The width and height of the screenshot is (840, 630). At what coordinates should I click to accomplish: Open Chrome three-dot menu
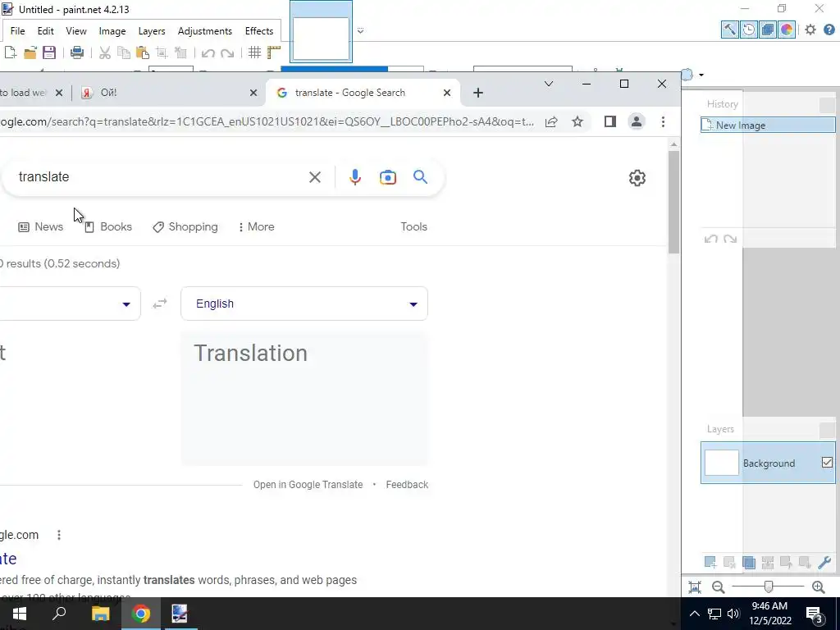coord(663,121)
